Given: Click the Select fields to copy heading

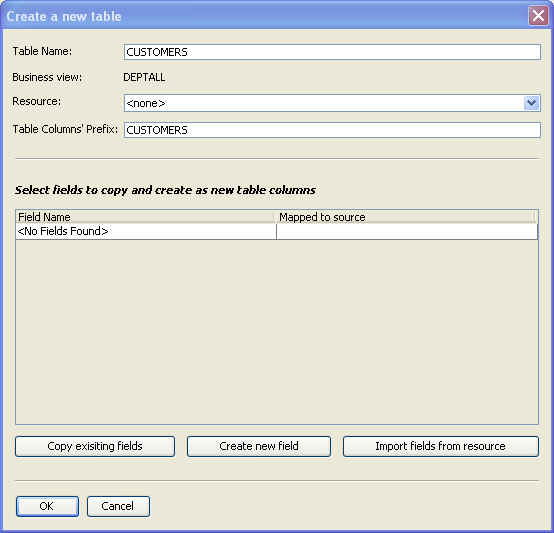Looking at the screenshot, I should (165, 190).
